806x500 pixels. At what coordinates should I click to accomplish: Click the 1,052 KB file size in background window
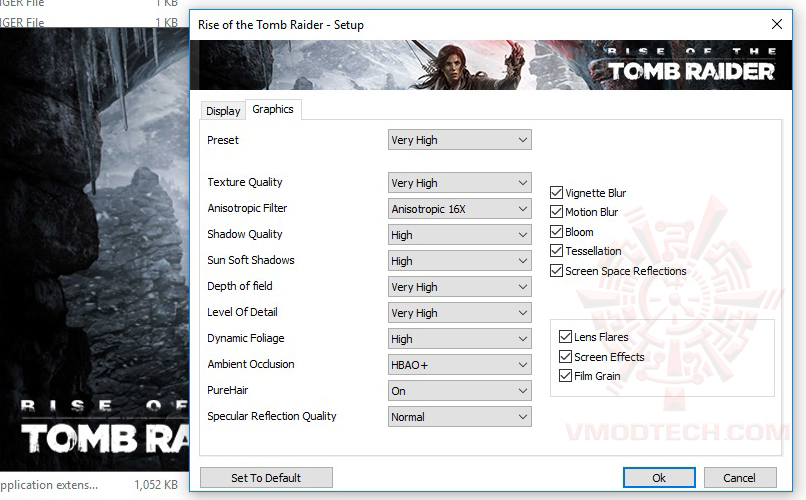click(x=156, y=485)
